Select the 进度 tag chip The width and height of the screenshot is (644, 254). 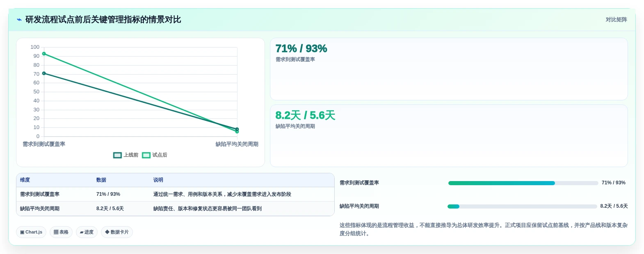(x=87, y=232)
